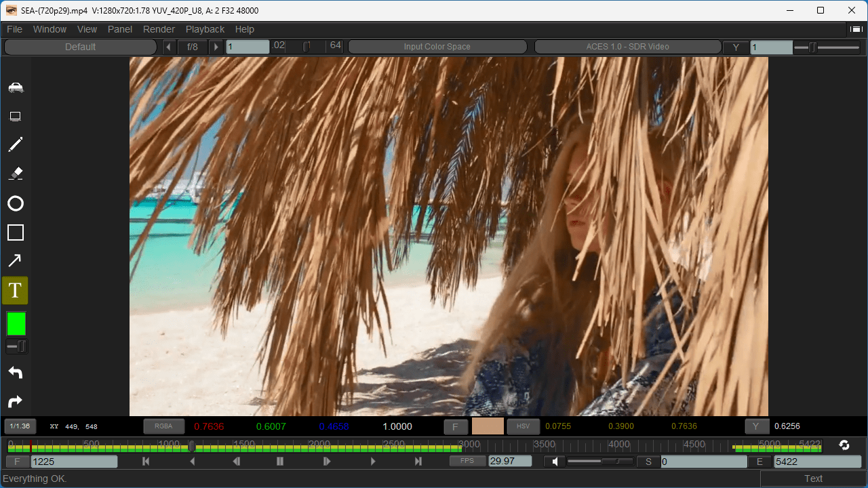
Task: Adjust the audio volume slider
Action: (600, 462)
